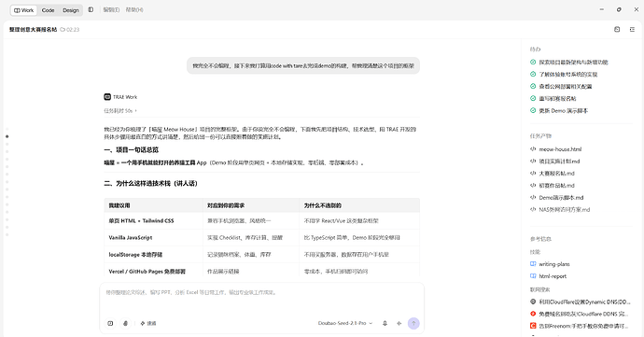
Task: Click the TRAE Work avatar icon
Action: coord(107,97)
